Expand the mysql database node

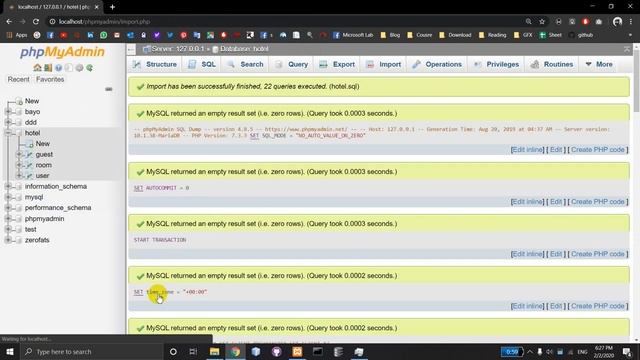click(8, 197)
